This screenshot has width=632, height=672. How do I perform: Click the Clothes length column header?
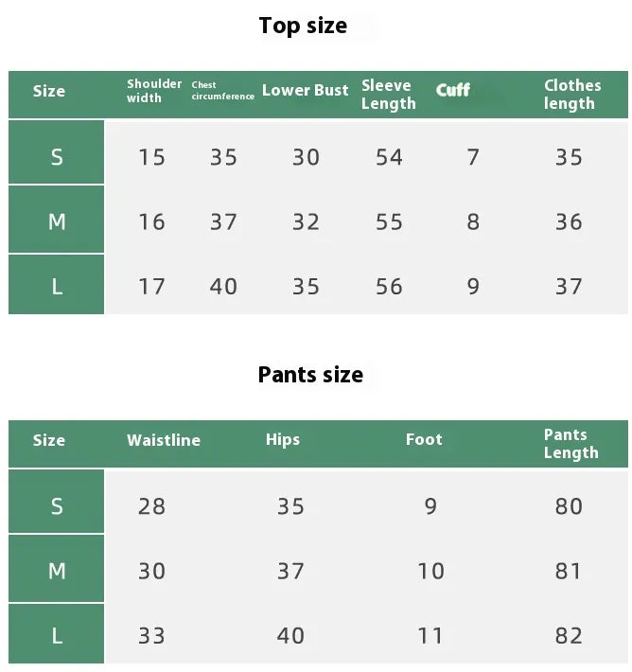571,95
